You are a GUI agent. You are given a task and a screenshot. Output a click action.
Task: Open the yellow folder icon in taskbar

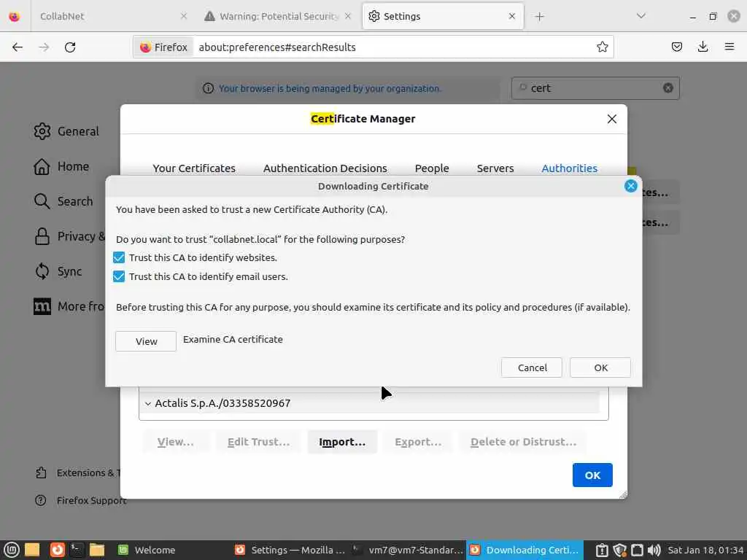(x=32, y=550)
